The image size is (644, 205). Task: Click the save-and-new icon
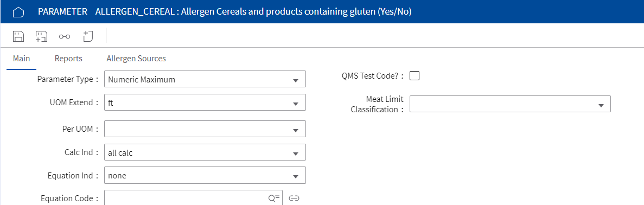41,36
